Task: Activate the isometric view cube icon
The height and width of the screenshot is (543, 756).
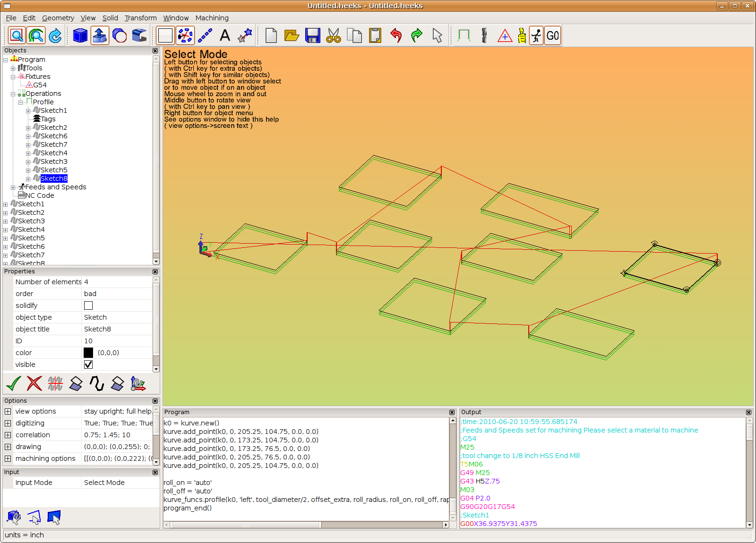Action: pyautogui.click(x=80, y=35)
